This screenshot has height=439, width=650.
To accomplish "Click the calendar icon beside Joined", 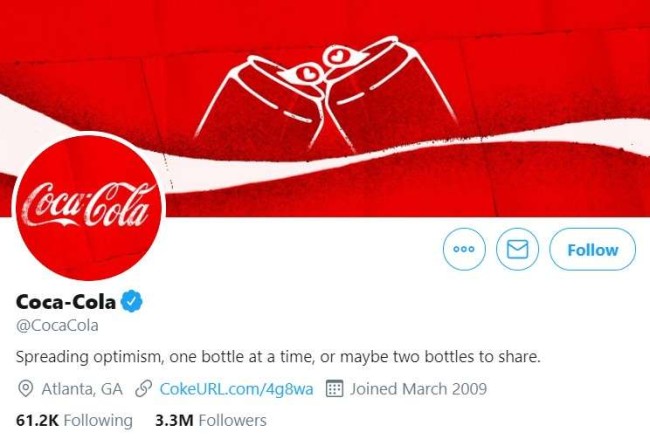I will tap(336, 388).
